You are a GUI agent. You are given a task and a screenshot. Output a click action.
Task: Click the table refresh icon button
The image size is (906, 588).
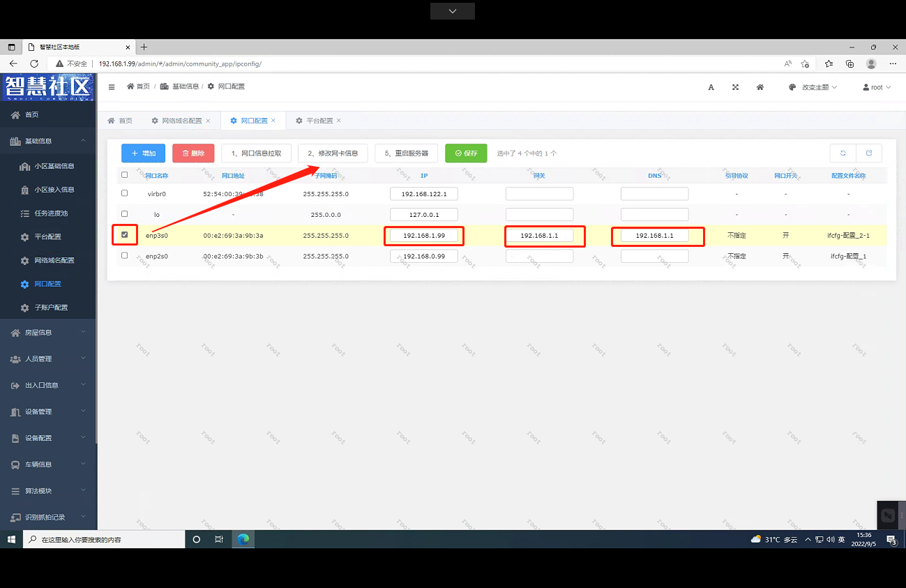[843, 153]
